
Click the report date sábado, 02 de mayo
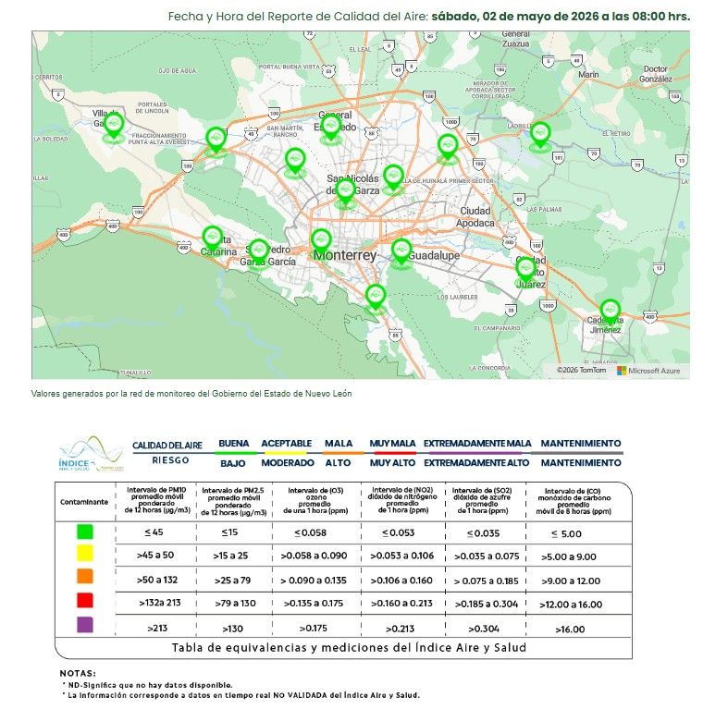561,17
